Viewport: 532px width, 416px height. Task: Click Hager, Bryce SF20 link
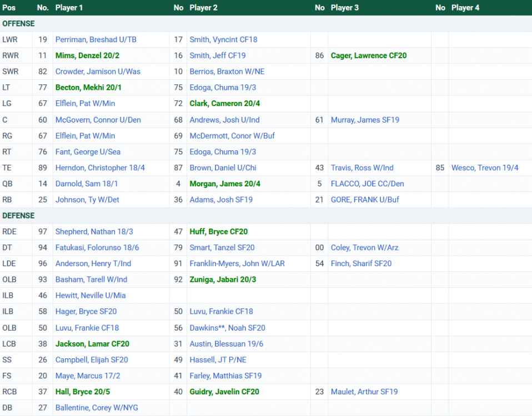tap(86, 311)
